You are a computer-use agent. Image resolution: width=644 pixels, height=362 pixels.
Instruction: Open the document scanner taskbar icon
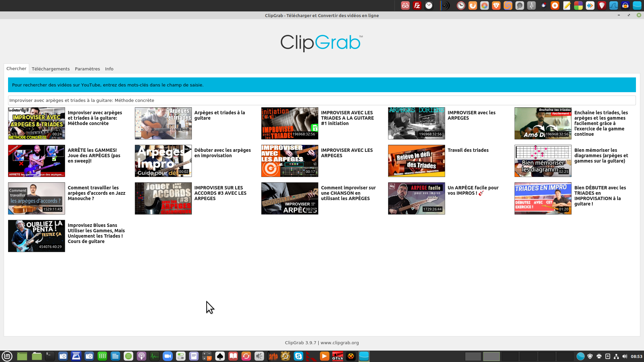(76, 356)
